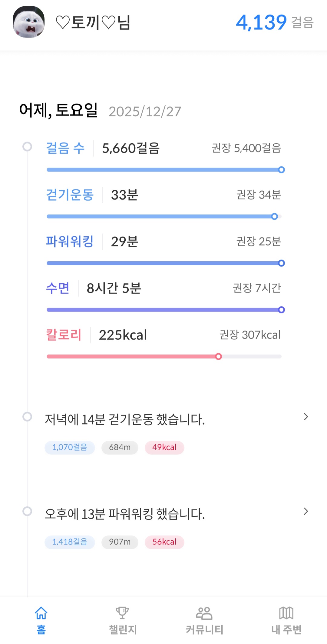Image resolution: width=327 pixels, height=644 pixels.
Task: Select the 684m distance badge
Action: coord(120,448)
